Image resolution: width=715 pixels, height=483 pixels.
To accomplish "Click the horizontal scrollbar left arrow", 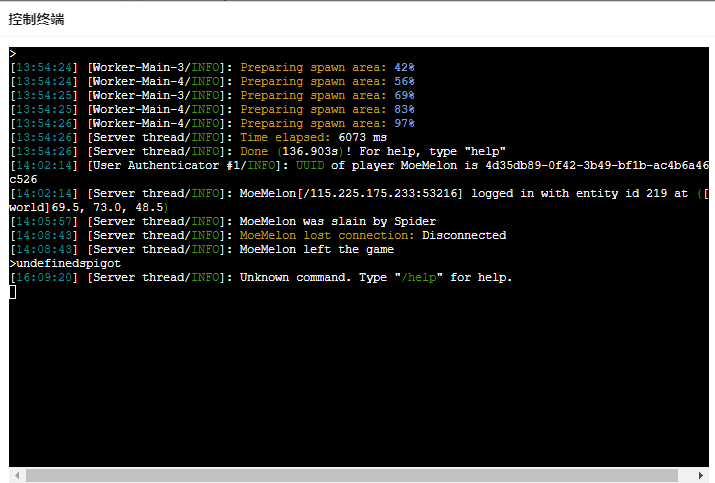I will click(17, 475).
